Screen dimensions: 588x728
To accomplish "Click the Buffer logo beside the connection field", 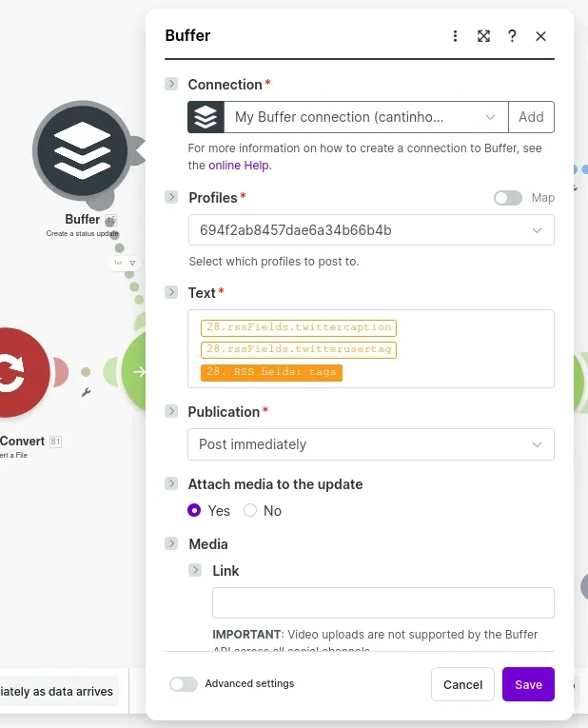I will [x=206, y=117].
